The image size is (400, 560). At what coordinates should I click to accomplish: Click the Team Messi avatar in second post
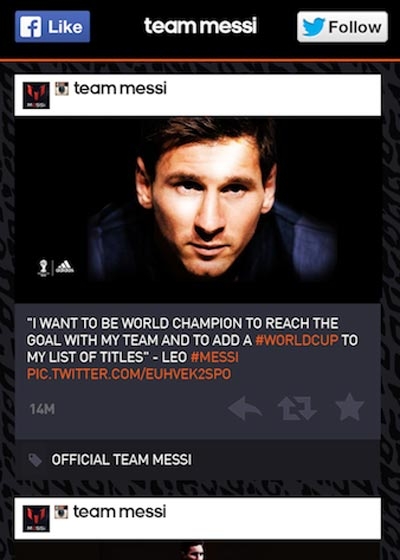[x=36, y=519]
